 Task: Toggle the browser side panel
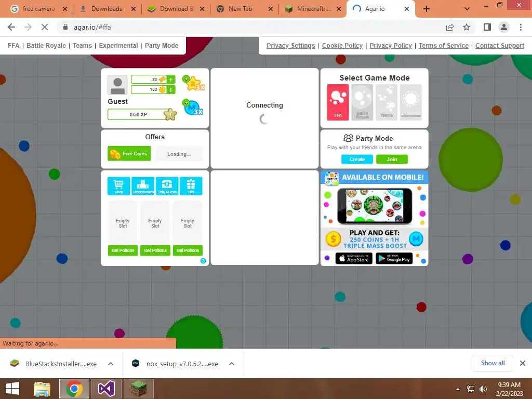(x=487, y=27)
